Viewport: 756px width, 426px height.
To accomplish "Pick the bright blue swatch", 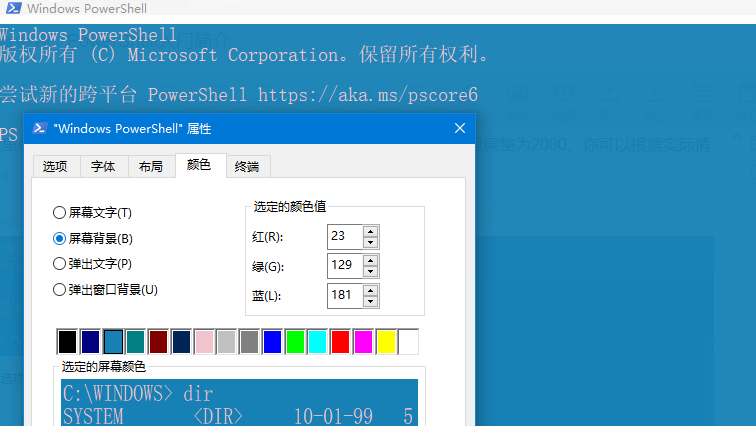I will pos(272,342).
